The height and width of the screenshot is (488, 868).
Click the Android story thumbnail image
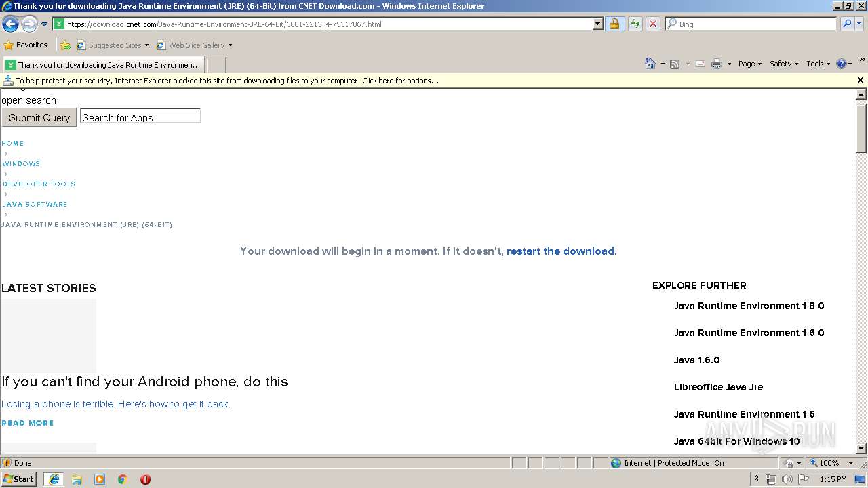click(49, 335)
